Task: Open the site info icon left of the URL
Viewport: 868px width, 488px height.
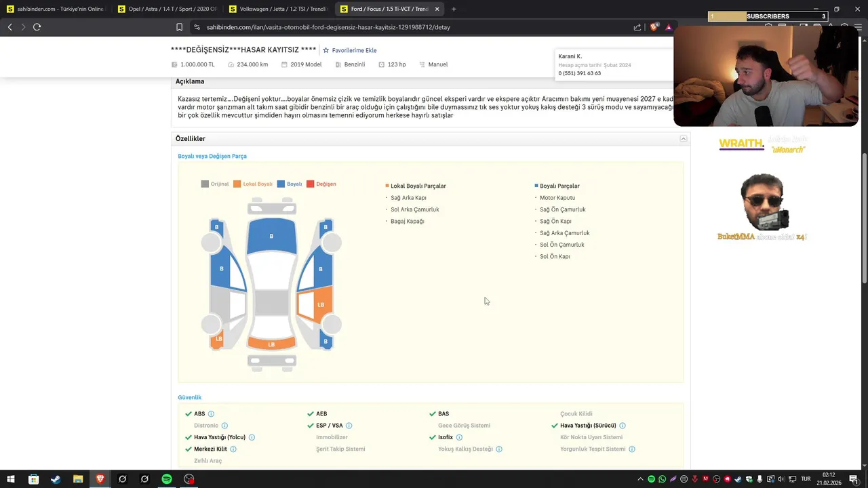Action: click(197, 27)
